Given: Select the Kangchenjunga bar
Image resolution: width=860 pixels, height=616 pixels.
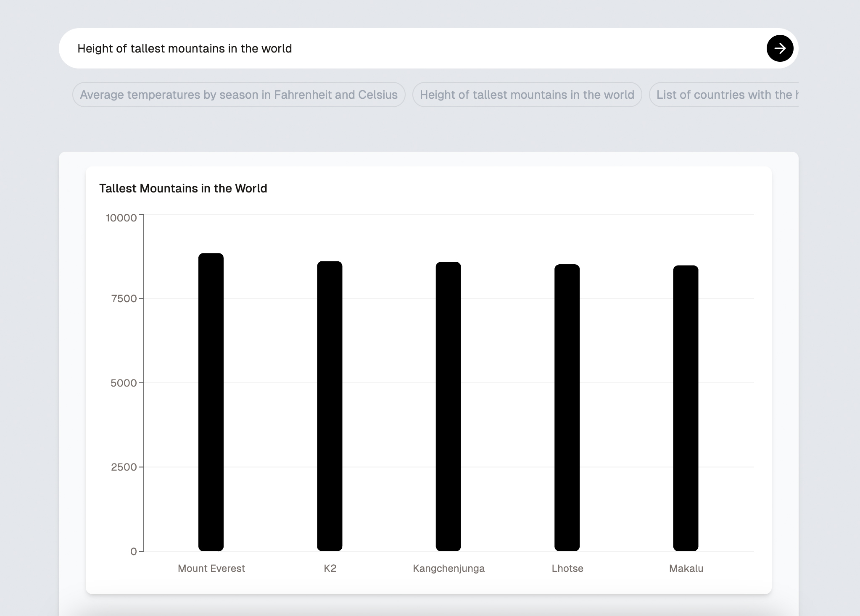Looking at the screenshot, I should point(448,406).
